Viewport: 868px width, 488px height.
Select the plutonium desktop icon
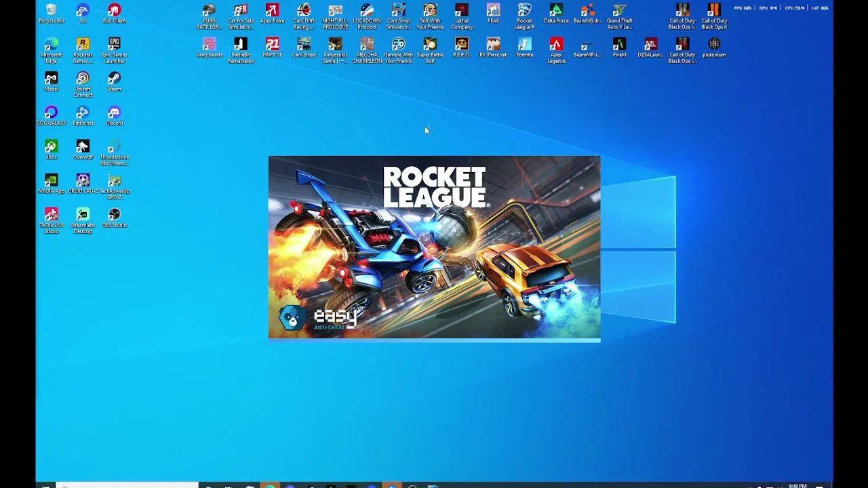714,47
